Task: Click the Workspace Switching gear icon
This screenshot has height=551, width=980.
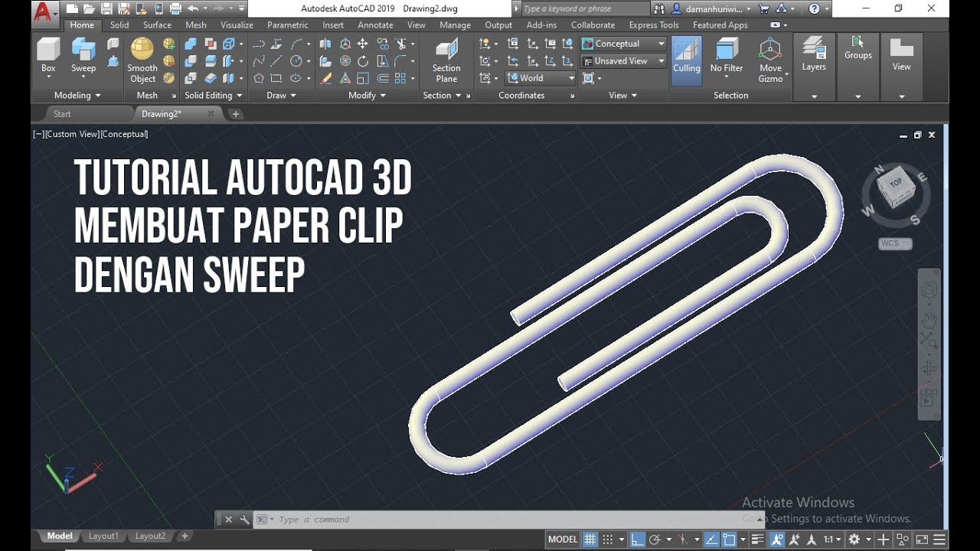Action: (x=854, y=540)
